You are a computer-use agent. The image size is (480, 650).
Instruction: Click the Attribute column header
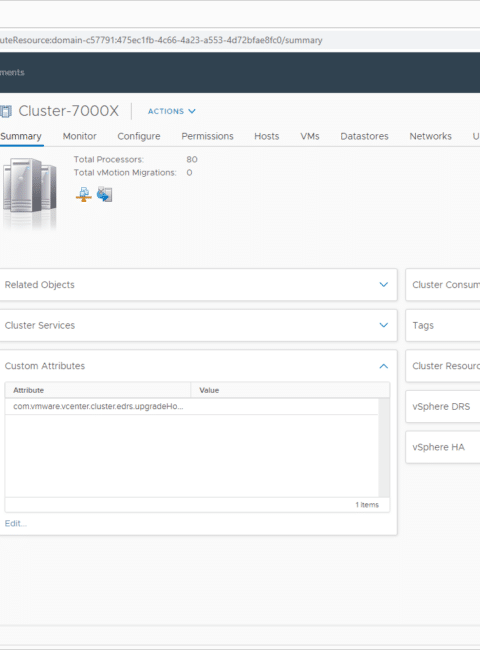98,390
